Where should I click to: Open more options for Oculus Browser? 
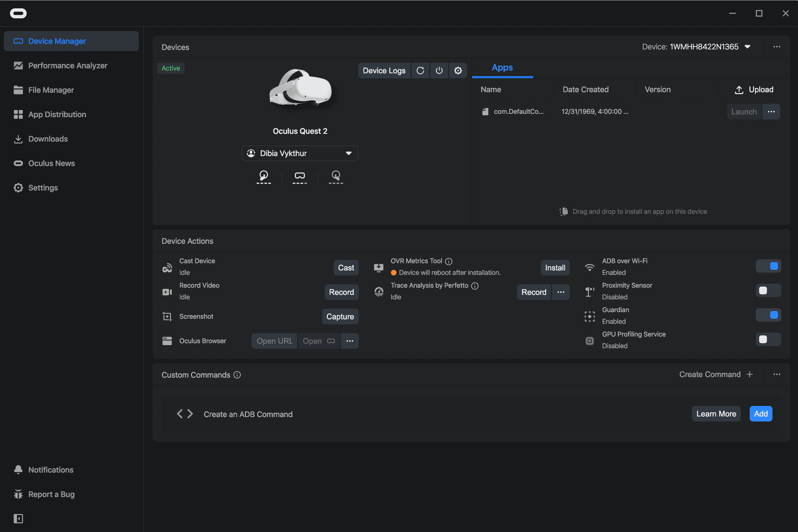pyautogui.click(x=350, y=341)
